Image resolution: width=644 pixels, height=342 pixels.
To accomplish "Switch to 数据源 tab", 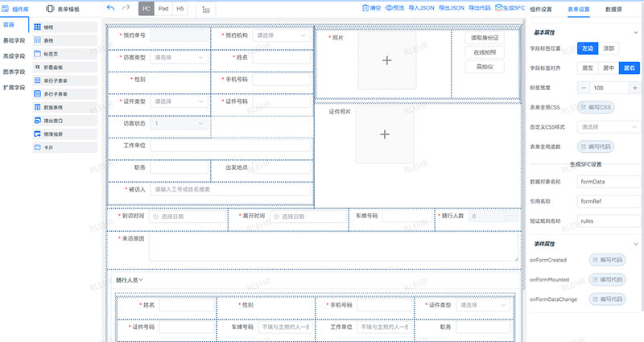I will click(613, 9).
